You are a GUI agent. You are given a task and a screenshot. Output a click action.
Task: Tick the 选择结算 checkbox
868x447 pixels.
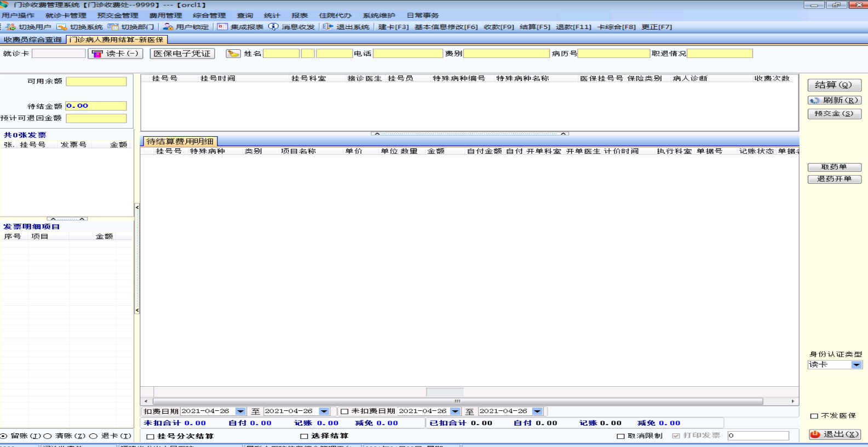[304, 436]
